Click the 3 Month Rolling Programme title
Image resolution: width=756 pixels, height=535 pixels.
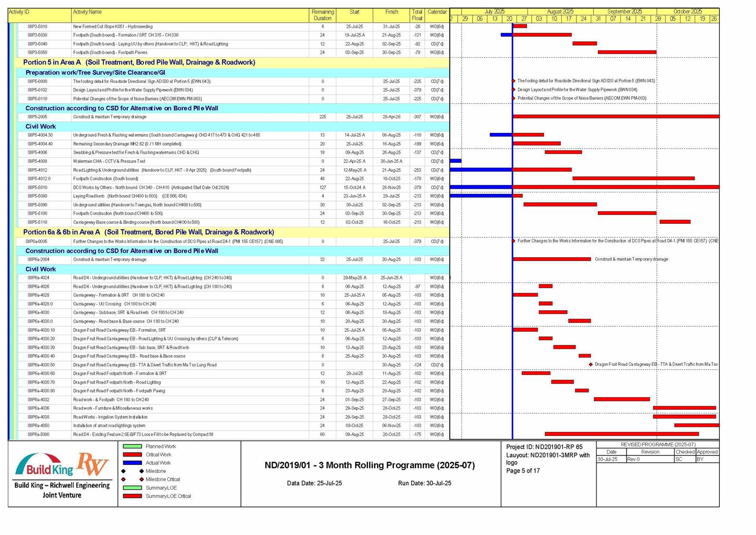[x=369, y=465]
